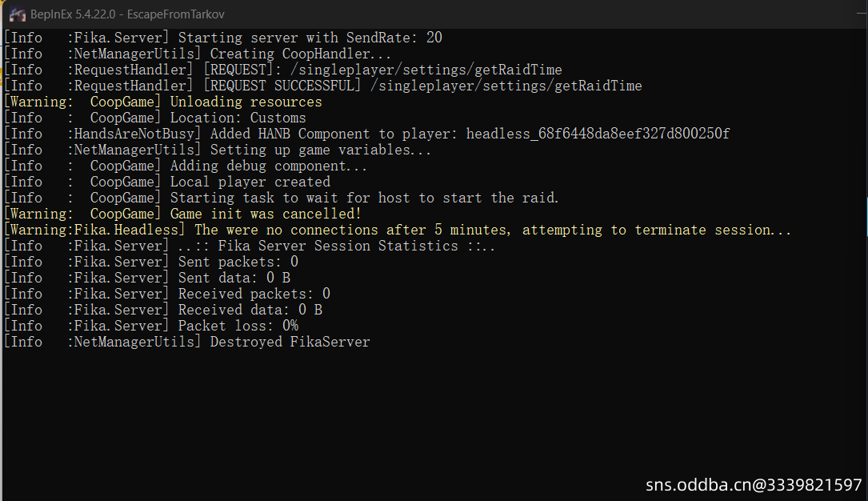Click the 'Unloading resources' warning line
The height and width of the screenshot is (501, 868).
click(x=246, y=102)
